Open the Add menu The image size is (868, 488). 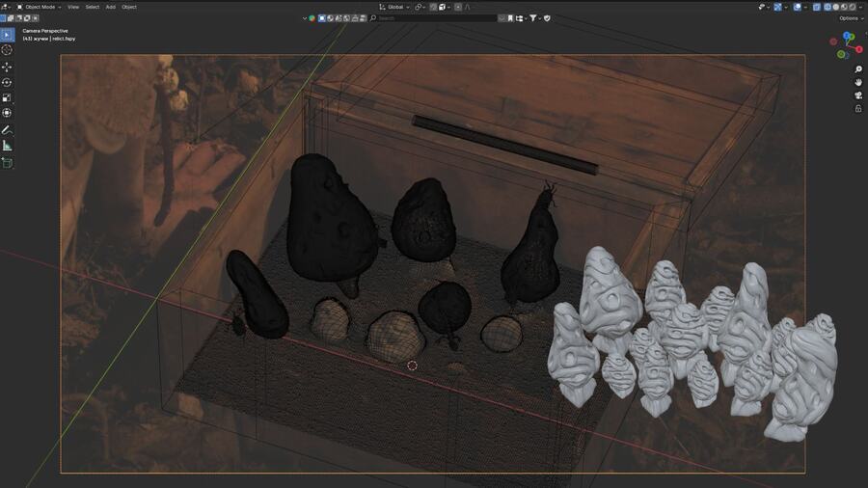(111, 7)
